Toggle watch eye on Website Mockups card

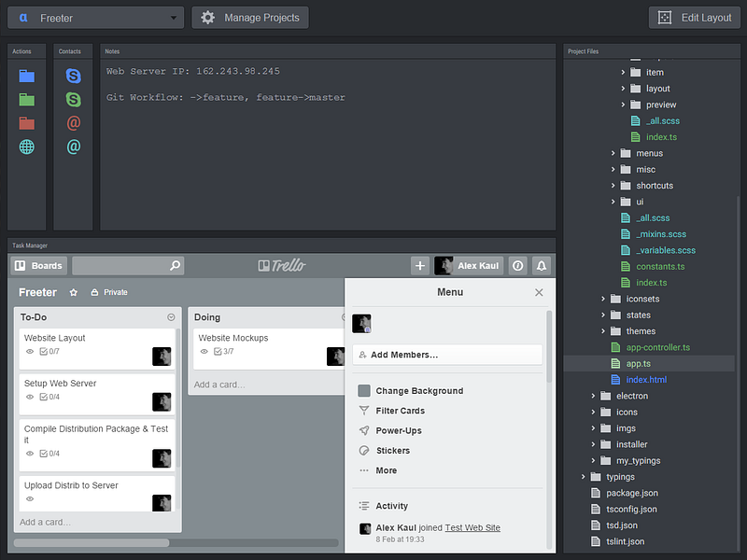click(204, 352)
